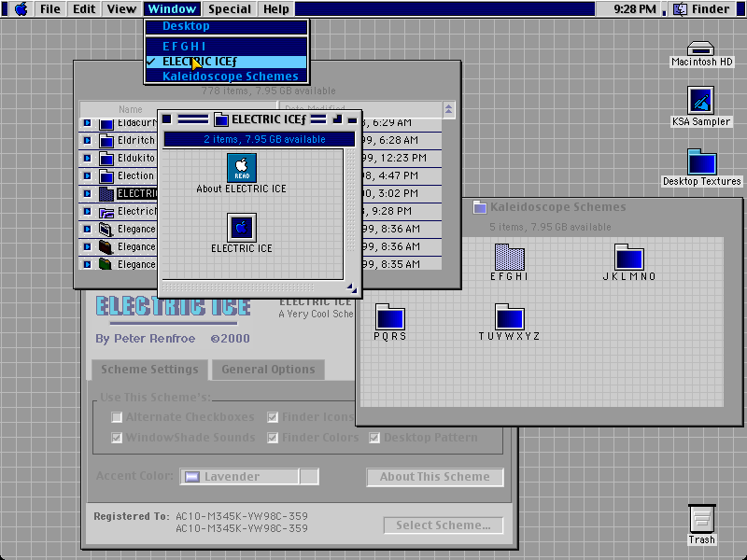Toggle the Finder Colors checkbox

[273, 438]
